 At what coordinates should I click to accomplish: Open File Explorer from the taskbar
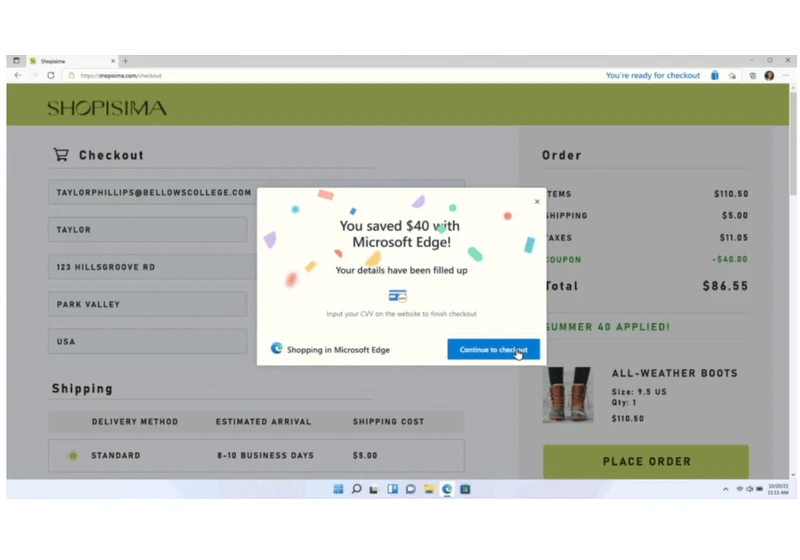pyautogui.click(x=429, y=489)
